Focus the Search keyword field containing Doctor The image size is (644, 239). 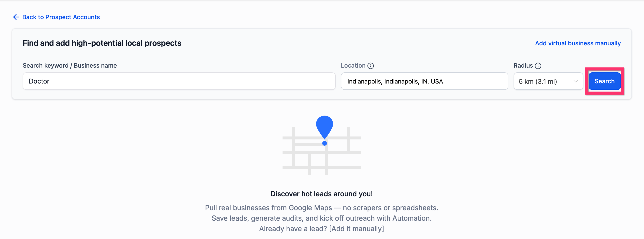click(179, 81)
